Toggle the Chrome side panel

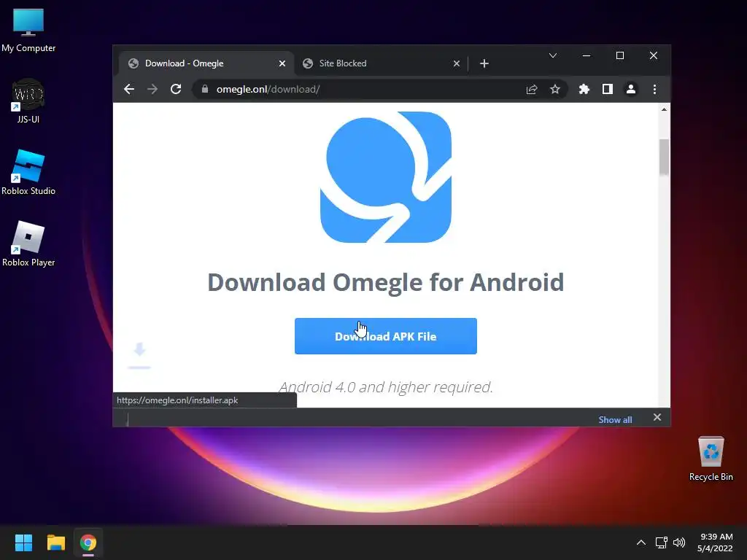[608, 89]
